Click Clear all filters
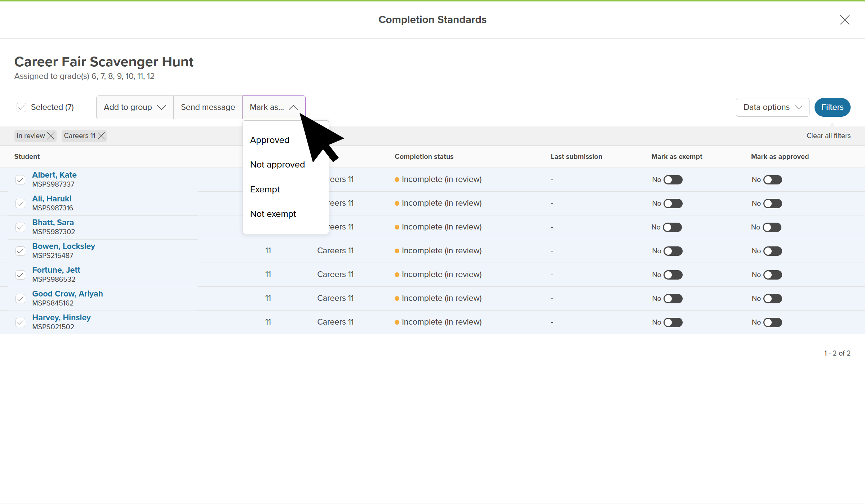This screenshot has width=865, height=504. [828, 136]
